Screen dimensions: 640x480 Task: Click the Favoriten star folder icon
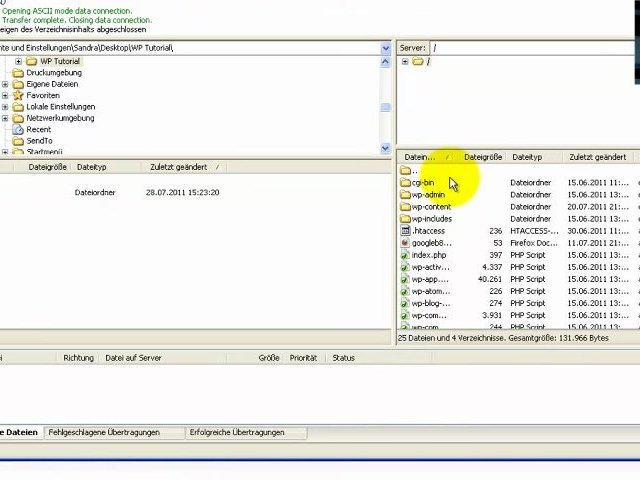(x=18, y=95)
